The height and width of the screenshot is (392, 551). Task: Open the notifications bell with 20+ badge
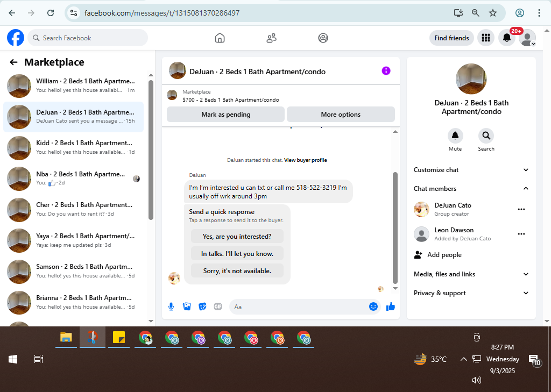coord(507,38)
